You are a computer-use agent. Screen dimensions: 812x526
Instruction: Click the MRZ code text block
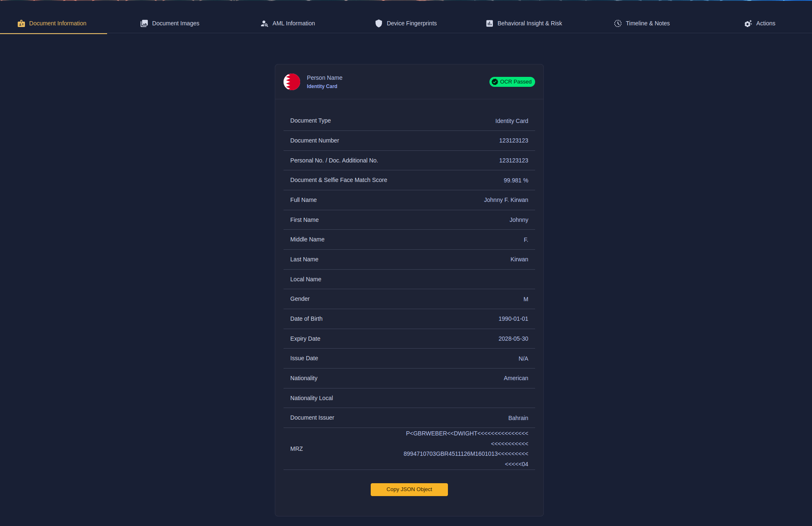point(466,449)
